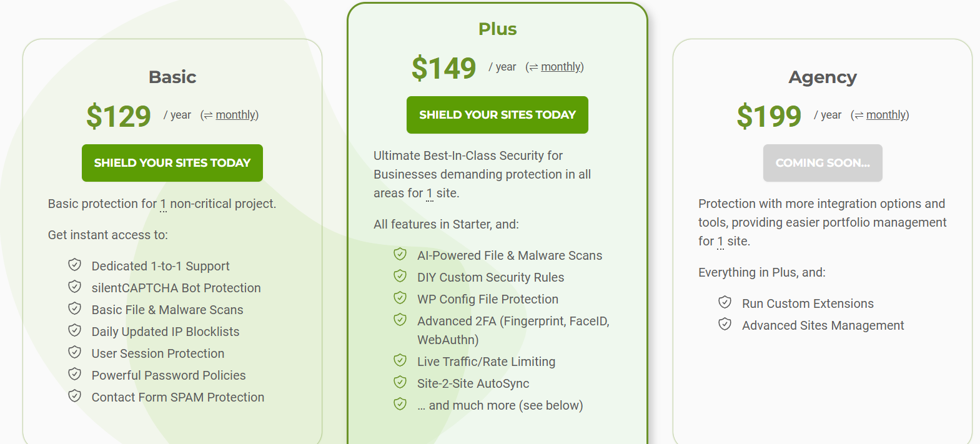The width and height of the screenshot is (980, 444).
Task: Click shield icon next to silentCAPTCHA Bot Protection
Action: [75, 287]
